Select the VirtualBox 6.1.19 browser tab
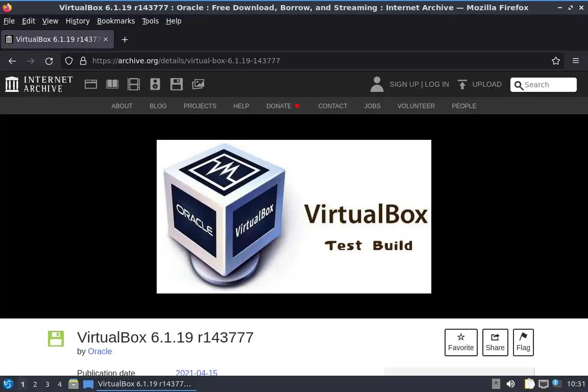Viewport: 588px width, 392px height. [x=57, y=39]
